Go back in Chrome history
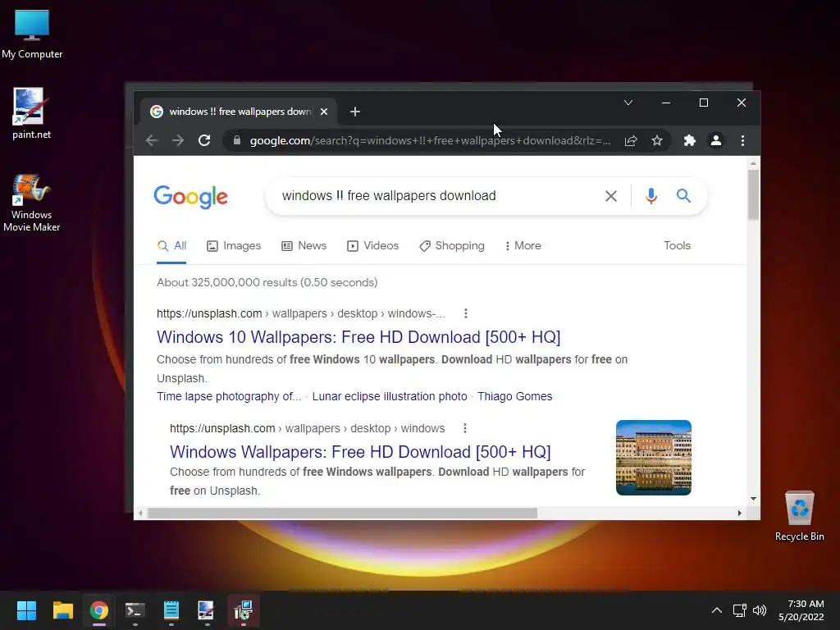The width and height of the screenshot is (840, 630). point(152,140)
